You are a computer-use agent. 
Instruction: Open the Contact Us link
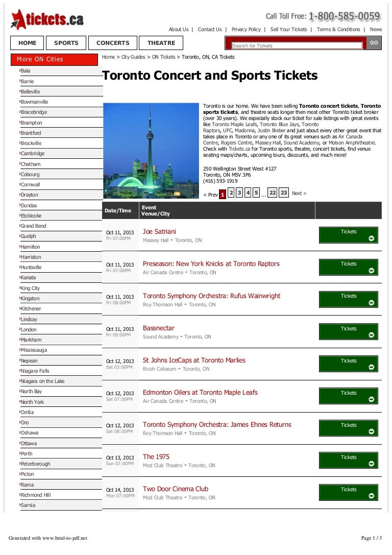210,30
